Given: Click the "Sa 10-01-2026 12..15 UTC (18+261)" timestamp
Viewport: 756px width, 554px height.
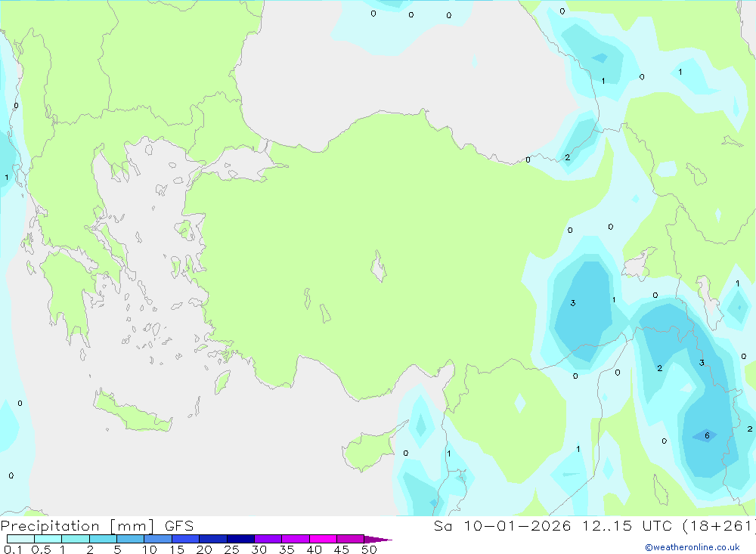Looking at the screenshot, I should (x=594, y=525).
